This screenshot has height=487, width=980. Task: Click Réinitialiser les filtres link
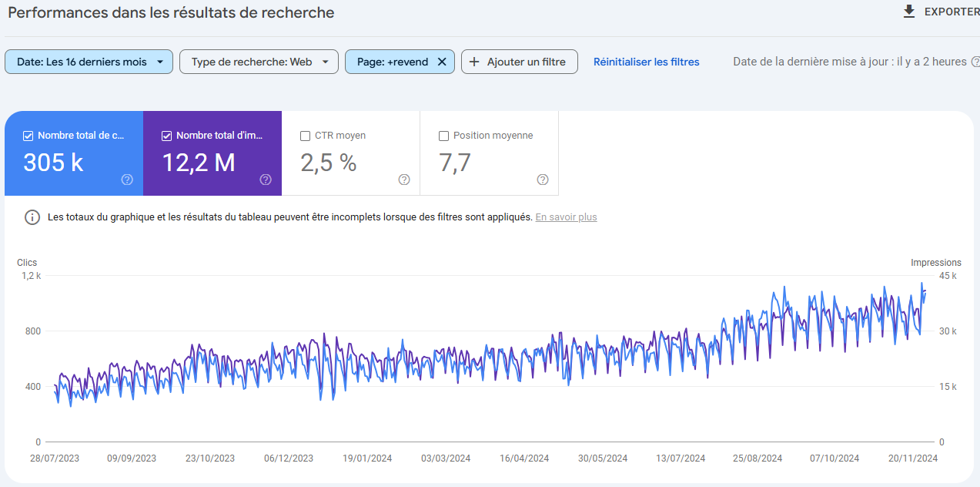(646, 62)
